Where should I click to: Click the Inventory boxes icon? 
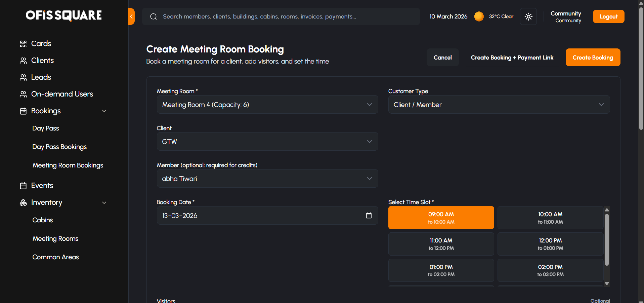click(x=23, y=202)
